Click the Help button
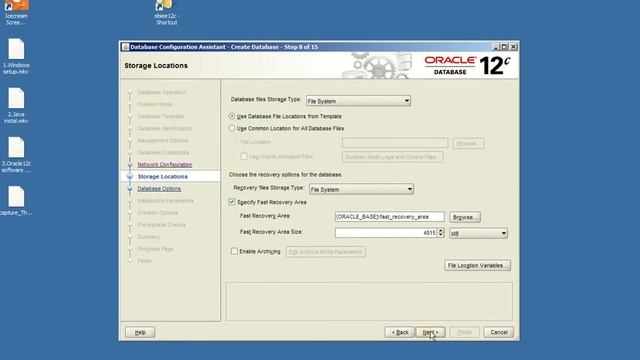This screenshot has height=360, width=640. pos(140,332)
